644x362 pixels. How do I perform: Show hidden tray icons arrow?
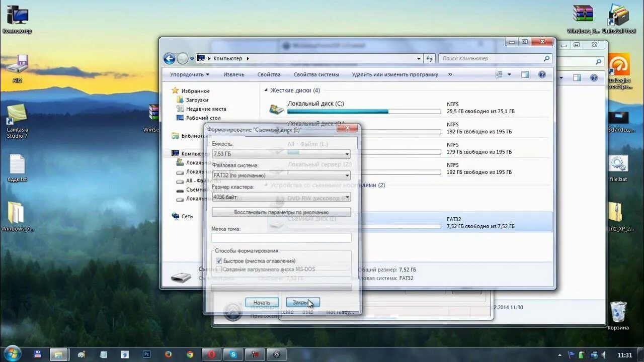click(560, 354)
